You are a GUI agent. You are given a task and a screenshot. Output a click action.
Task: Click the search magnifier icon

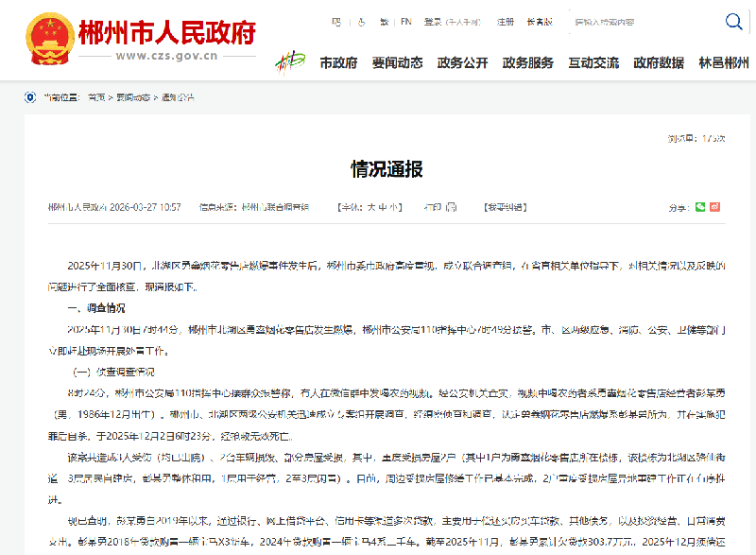tap(733, 22)
